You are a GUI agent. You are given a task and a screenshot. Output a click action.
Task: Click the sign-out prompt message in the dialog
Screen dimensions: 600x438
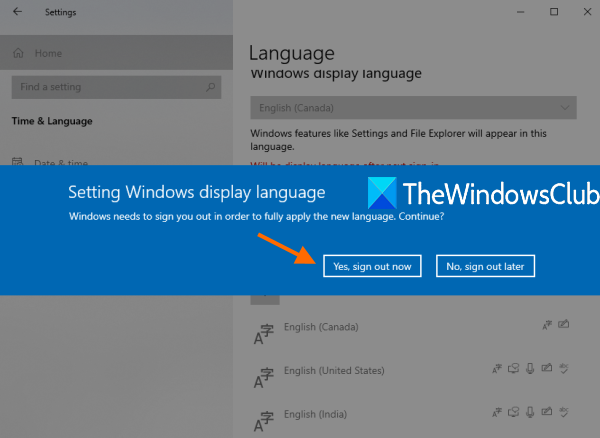coord(256,217)
